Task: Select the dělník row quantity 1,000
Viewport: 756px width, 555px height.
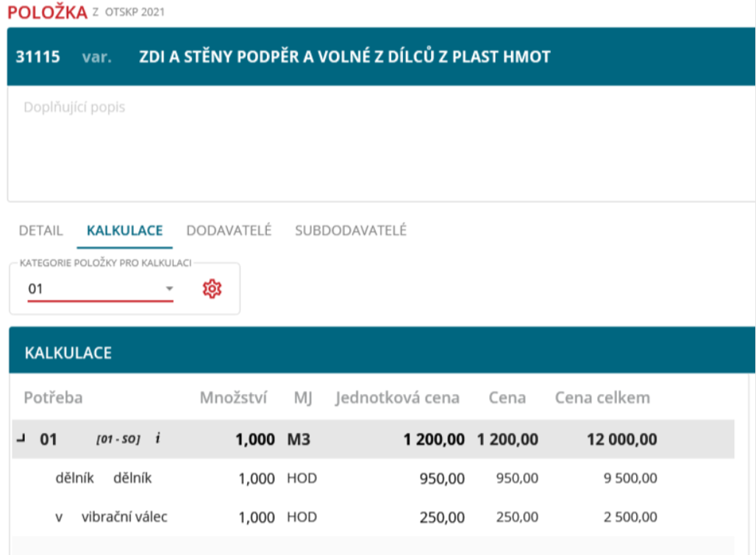Action: [257, 479]
